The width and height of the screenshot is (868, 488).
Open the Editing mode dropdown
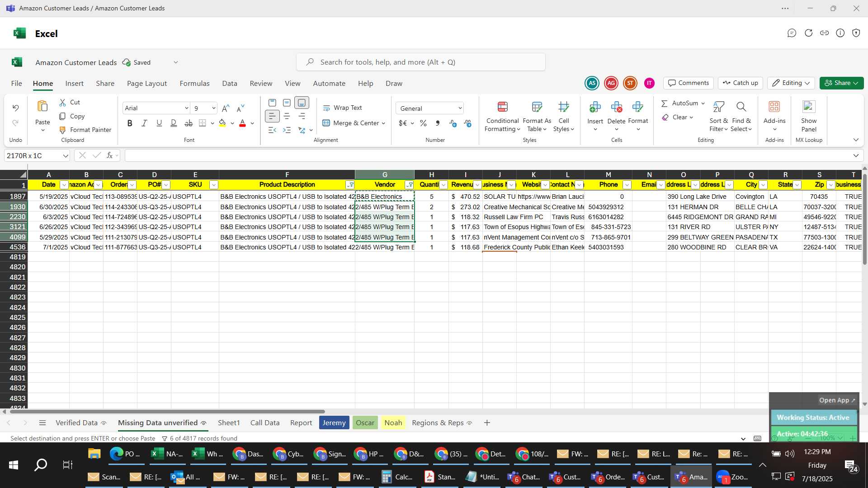point(791,83)
